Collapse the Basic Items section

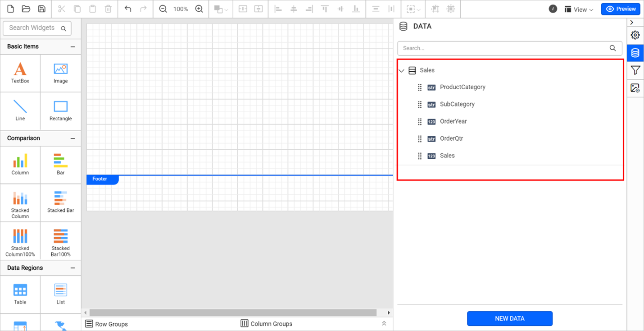coord(73,46)
